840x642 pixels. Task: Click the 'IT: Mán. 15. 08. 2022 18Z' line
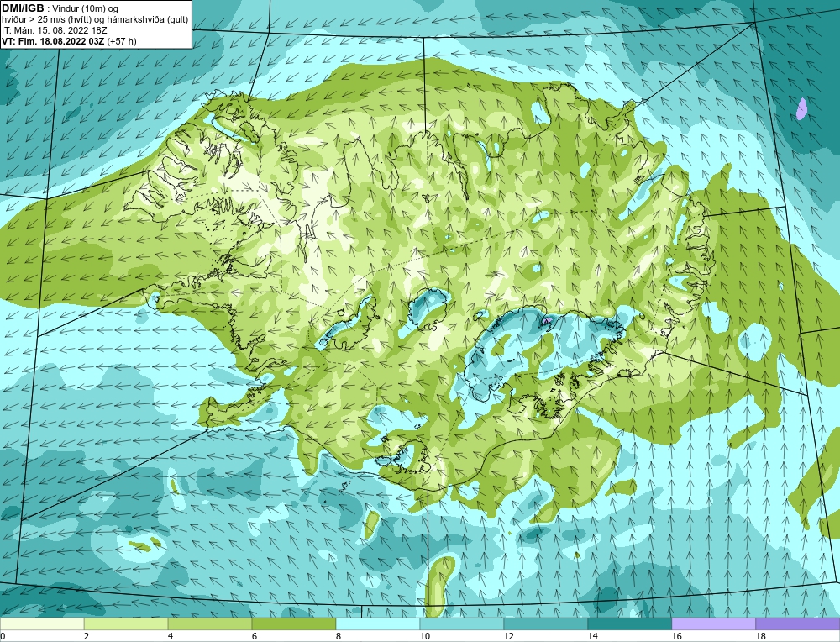click(x=55, y=30)
